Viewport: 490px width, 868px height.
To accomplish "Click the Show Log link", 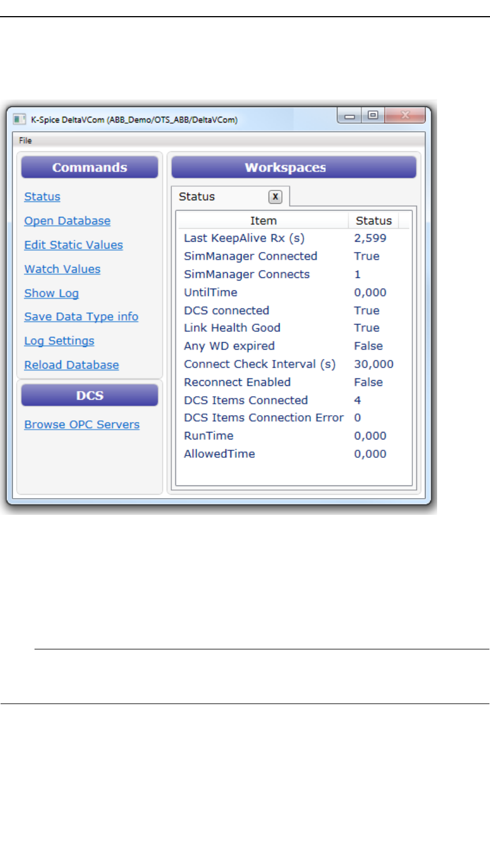I will pos(51,293).
